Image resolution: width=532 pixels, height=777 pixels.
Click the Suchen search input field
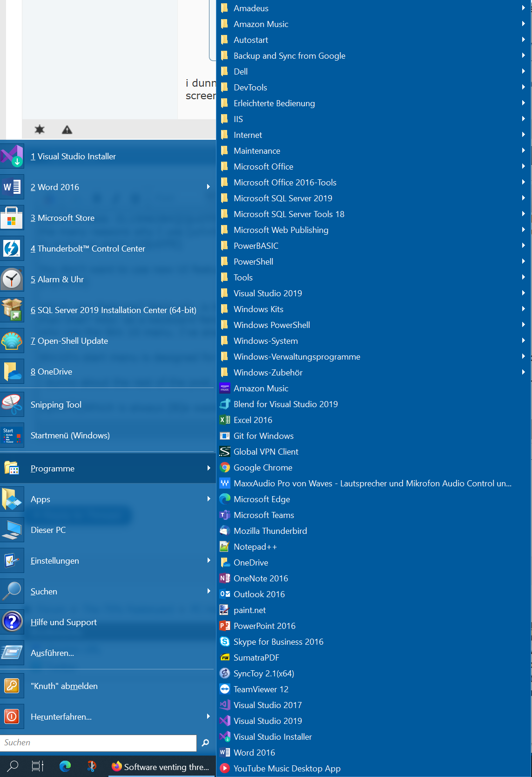point(98,743)
